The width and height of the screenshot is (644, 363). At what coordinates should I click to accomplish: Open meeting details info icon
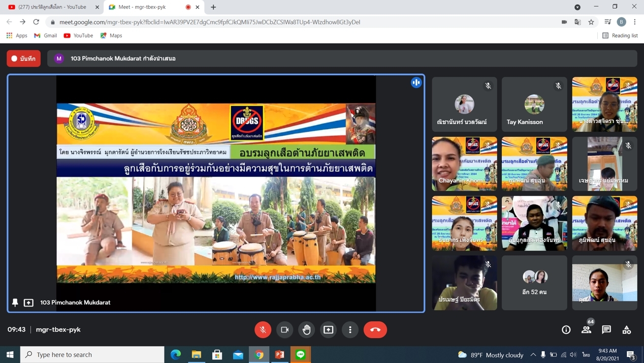pyautogui.click(x=566, y=329)
